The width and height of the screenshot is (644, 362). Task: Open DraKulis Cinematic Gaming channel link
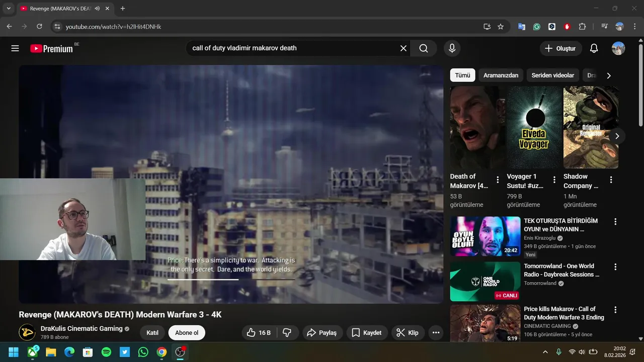(x=82, y=328)
